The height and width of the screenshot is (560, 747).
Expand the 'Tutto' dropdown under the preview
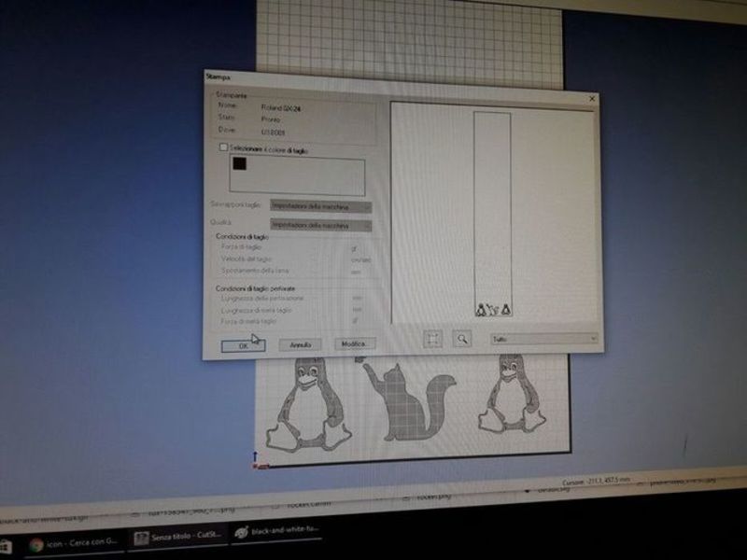544,339
